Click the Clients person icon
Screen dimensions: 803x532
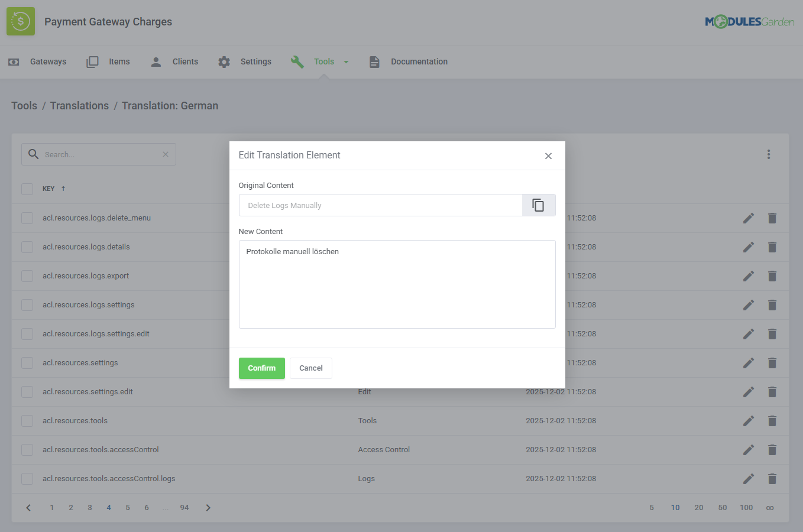(x=156, y=61)
